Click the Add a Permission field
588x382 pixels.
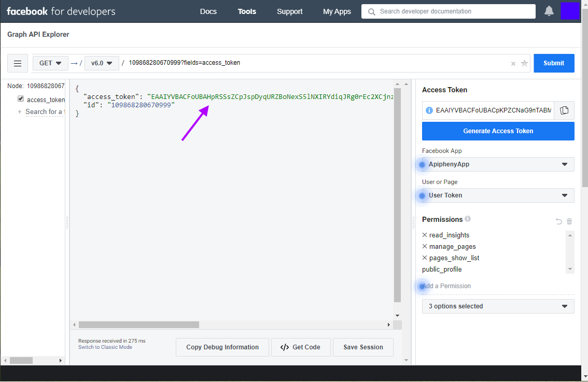[498, 286]
